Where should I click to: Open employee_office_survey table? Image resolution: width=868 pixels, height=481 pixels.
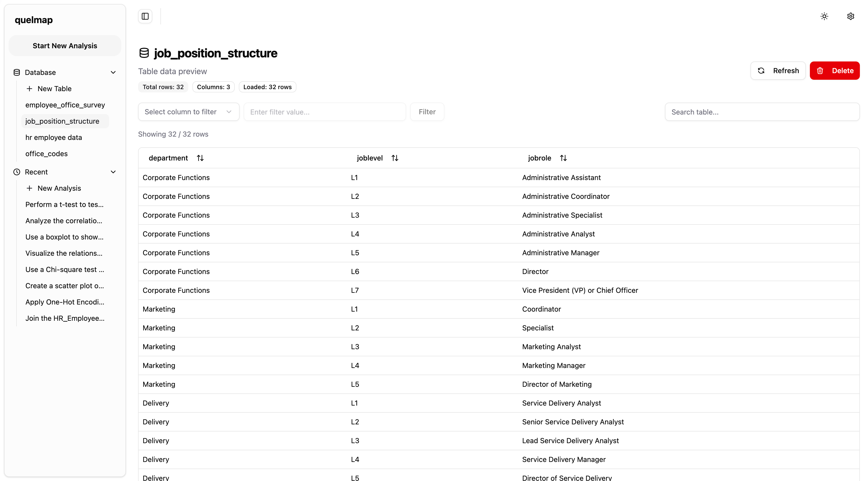point(65,105)
